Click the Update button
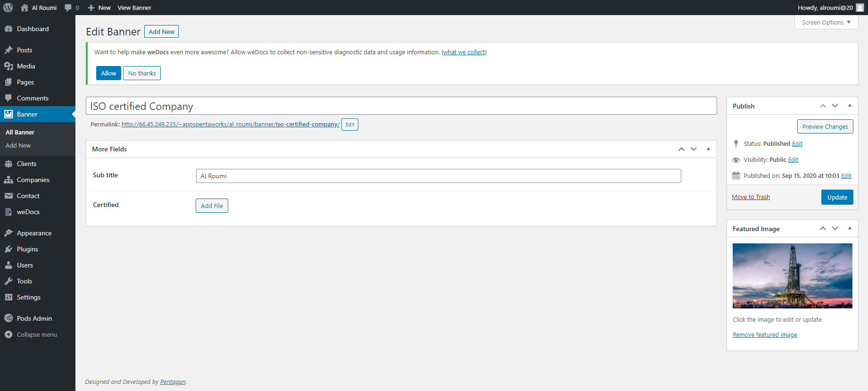The height and width of the screenshot is (391, 868). click(837, 197)
